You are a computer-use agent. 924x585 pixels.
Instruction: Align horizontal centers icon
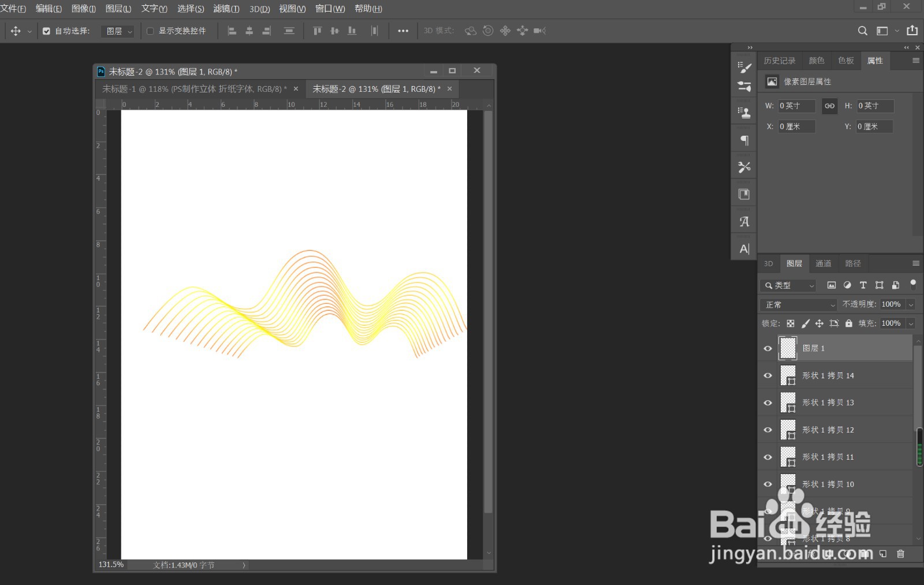pos(249,31)
